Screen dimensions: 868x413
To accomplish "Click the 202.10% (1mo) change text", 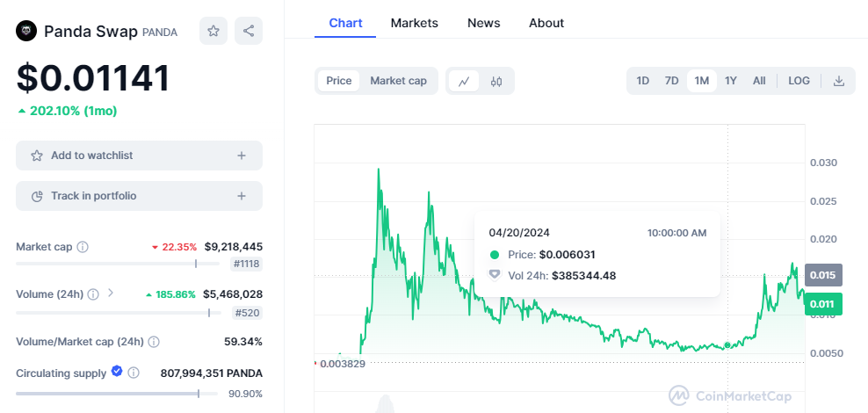I will click(x=68, y=111).
